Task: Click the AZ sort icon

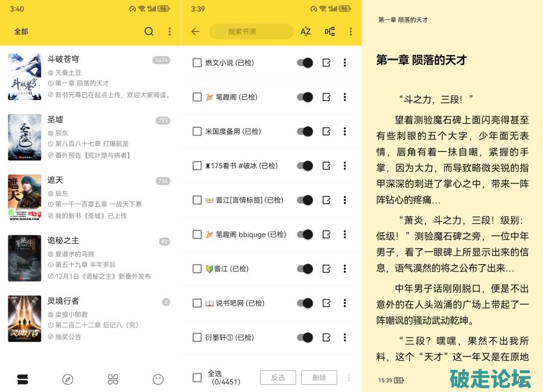Action: (306, 31)
